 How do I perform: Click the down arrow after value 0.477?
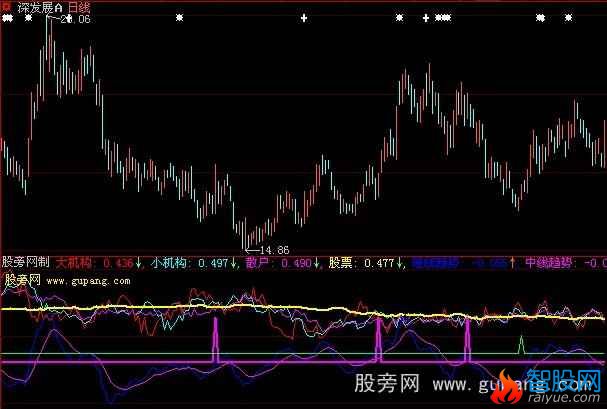(x=400, y=263)
